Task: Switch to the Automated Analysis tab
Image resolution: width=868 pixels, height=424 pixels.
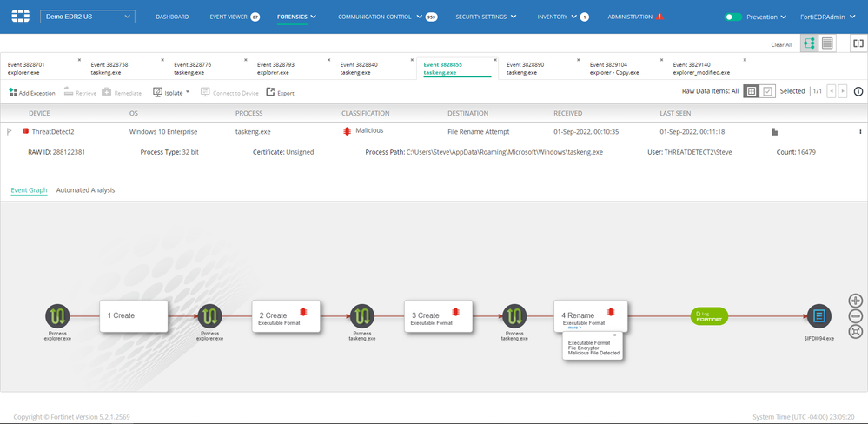Action: tap(86, 190)
